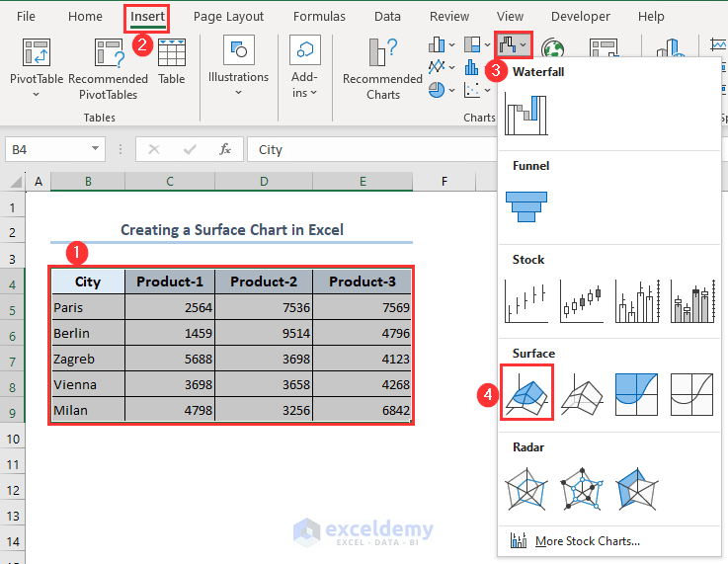Viewport: 728px width, 564px height.
Task: Open the File tab
Action: pos(26,16)
